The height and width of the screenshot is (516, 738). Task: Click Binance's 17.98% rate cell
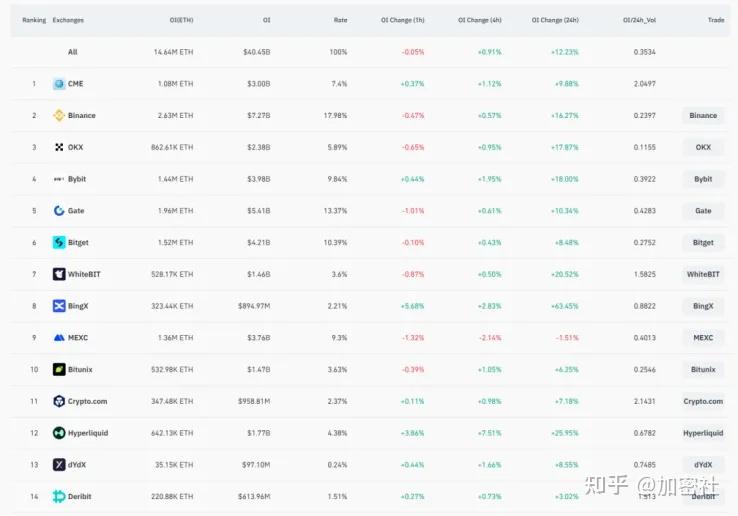coord(335,115)
